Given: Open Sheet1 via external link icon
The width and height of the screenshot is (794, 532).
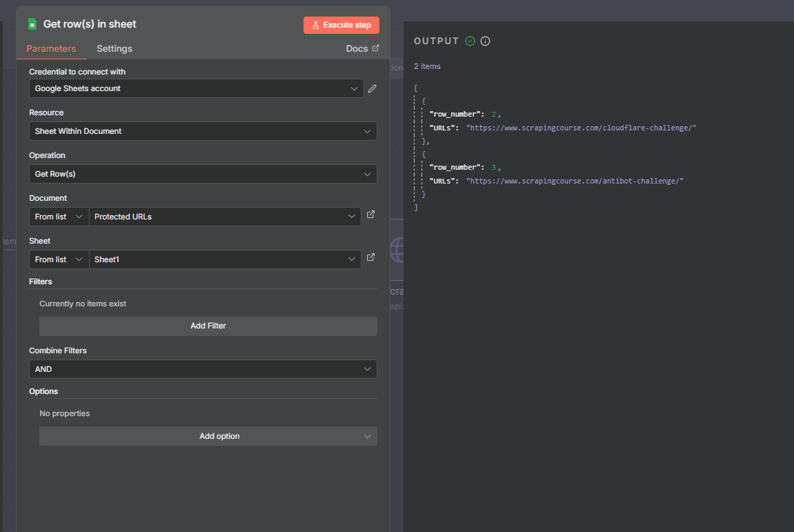Looking at the screenshot, I should pyautogui.click(x=370, y=257).
